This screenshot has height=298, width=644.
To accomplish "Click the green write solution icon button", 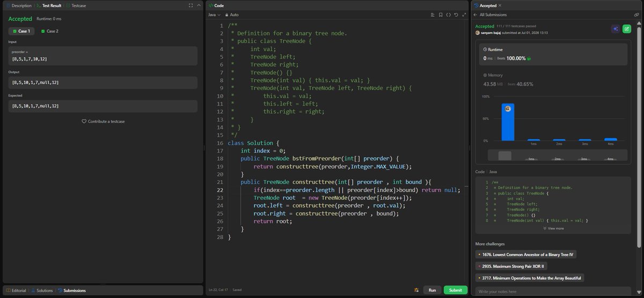I will [x=626, y=29].
